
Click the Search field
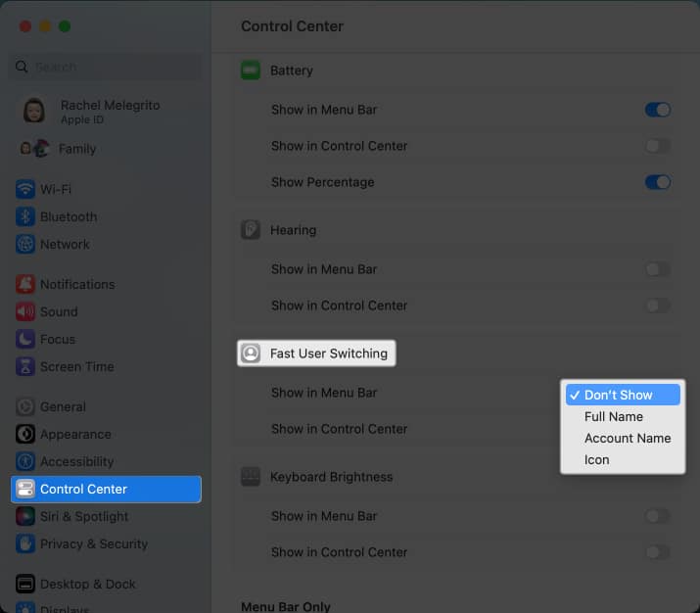pos(106,67)
